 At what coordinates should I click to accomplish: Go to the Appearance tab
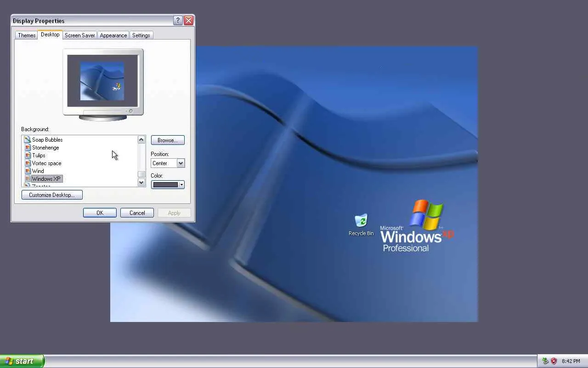coord(113,35)
